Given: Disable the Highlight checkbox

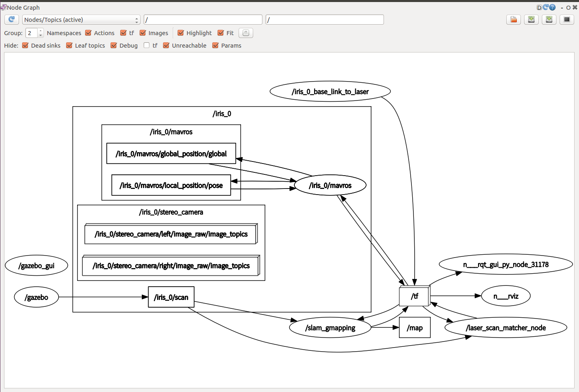Looking at the screenshot, I should point(180,33).
